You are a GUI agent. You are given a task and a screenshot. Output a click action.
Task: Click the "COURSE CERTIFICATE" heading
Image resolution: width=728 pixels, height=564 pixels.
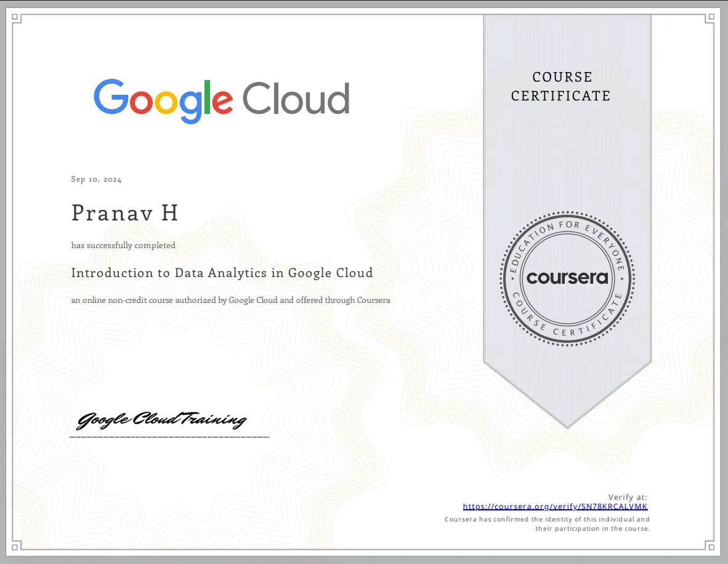tap(561, 86)
